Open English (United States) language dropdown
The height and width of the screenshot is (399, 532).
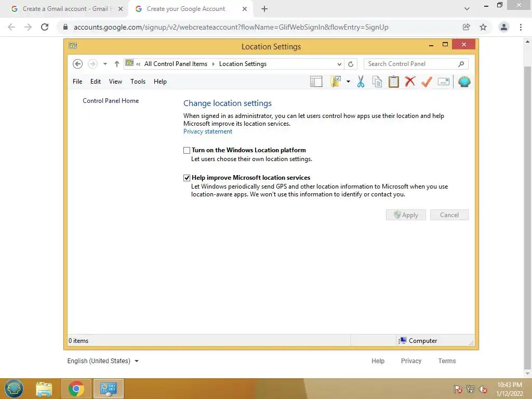click(x=103, y=361)
